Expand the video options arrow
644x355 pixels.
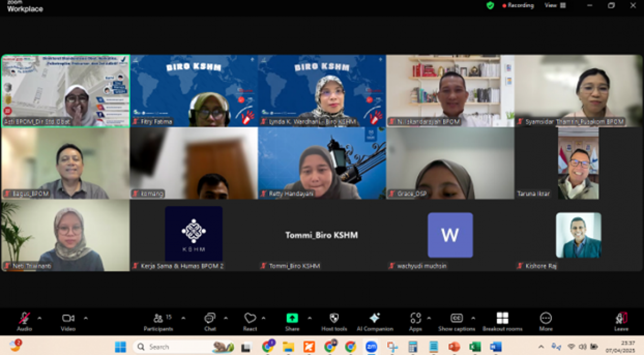(86, 318)
